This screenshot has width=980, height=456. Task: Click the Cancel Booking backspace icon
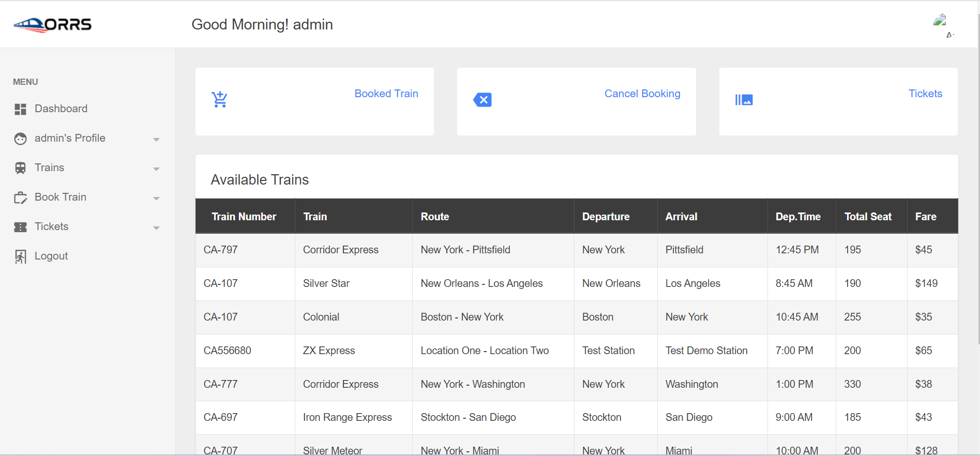tap(483, 100)
